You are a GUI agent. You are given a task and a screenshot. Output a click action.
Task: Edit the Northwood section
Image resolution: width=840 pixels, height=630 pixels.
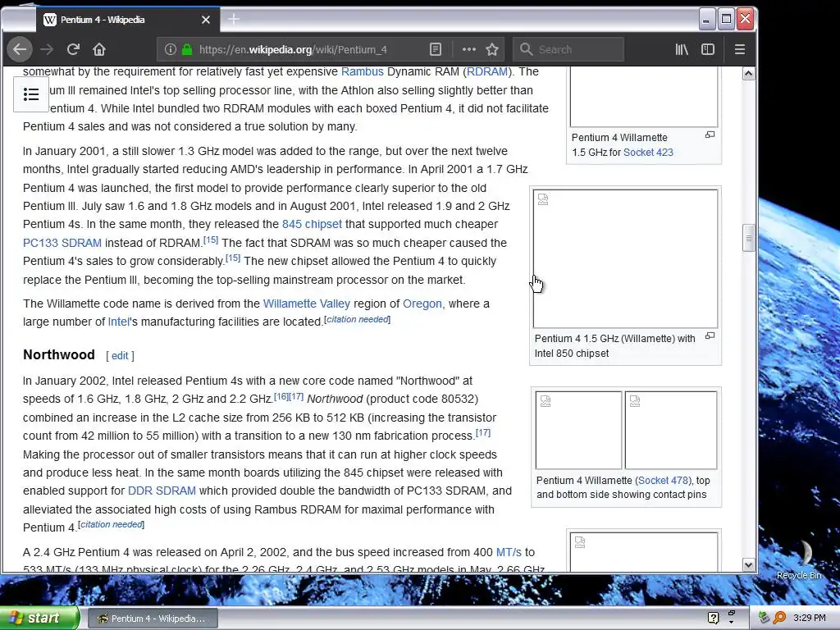[x=120, y=356]
